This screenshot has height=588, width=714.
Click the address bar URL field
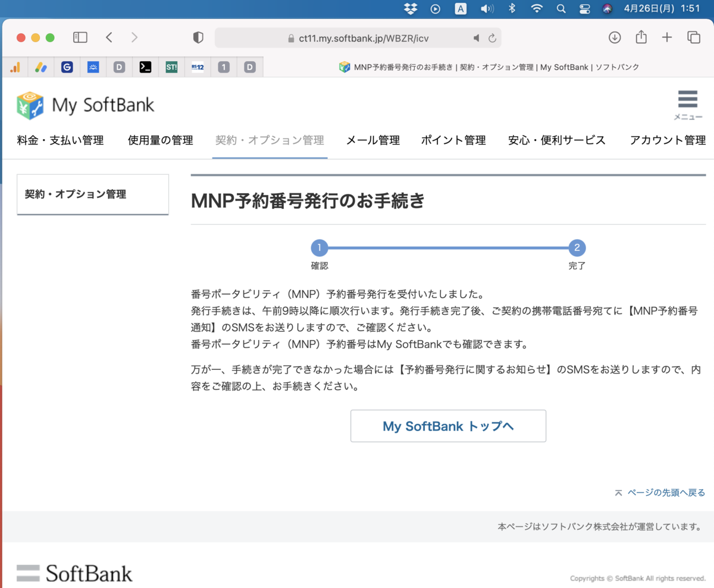[x=358, y=38]
